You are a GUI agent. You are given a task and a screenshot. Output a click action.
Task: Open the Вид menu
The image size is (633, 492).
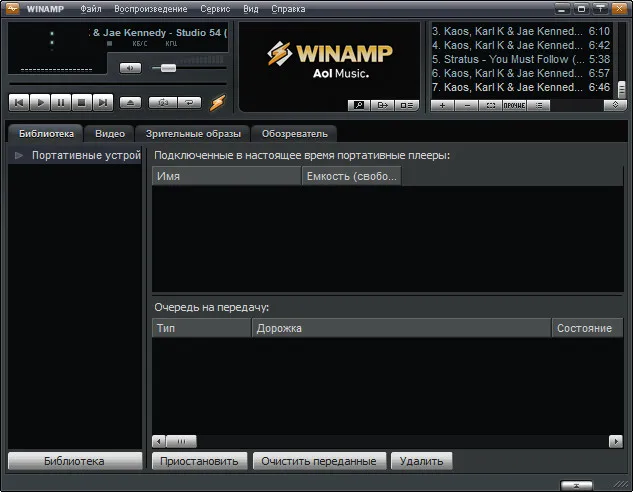[x=251, y=9]
